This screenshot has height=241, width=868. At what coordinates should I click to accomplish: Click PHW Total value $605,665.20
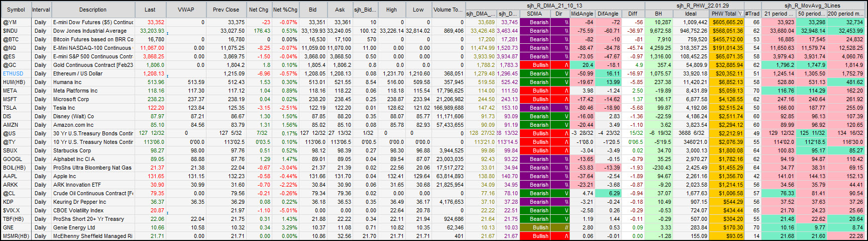coord(726,22)
